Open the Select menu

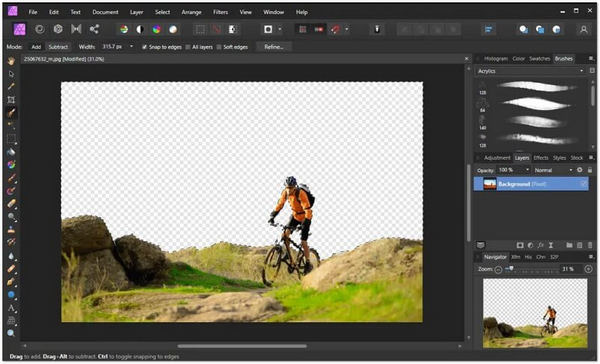pyautogui.click(x=162, y=12)
